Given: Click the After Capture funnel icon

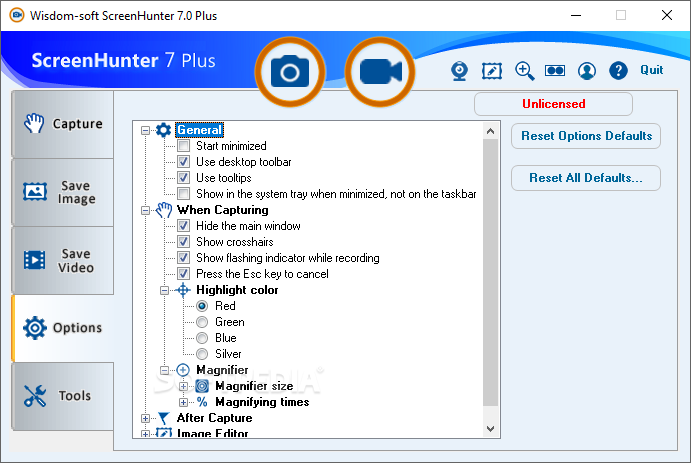Looking at the screenshot, I should (163, 418).
